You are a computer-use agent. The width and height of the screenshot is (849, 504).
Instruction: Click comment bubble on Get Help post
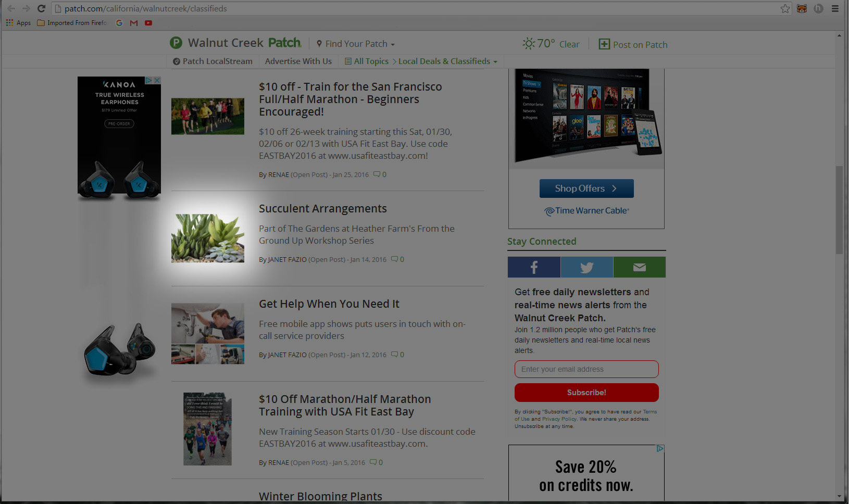(x=394, y=355)
